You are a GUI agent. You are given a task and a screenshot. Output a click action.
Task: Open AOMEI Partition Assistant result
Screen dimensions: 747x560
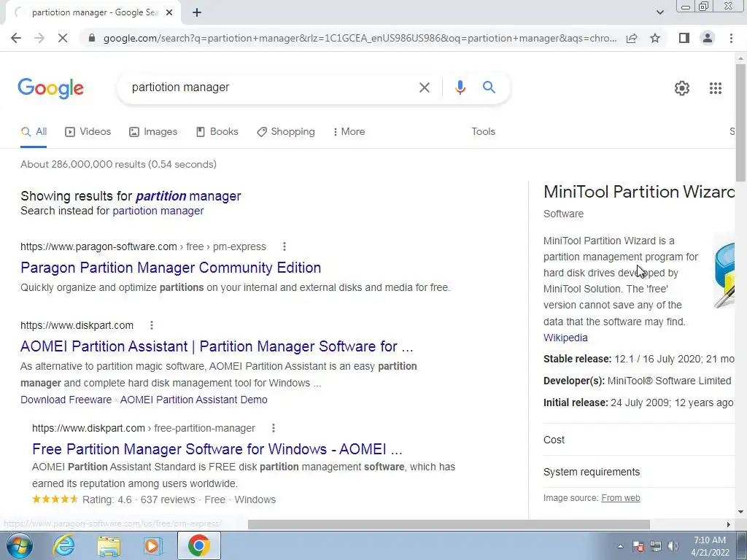coord(217,346)
